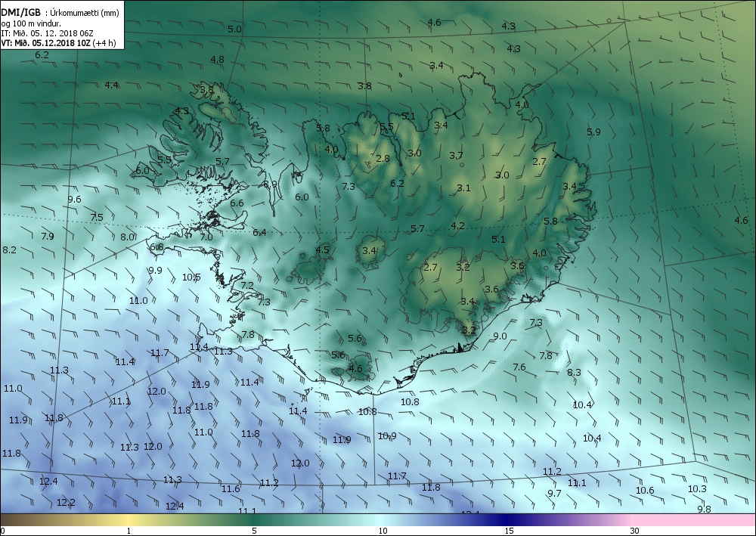
Task: Click the 4.8 value on the map
Action: tap(218, 59)
